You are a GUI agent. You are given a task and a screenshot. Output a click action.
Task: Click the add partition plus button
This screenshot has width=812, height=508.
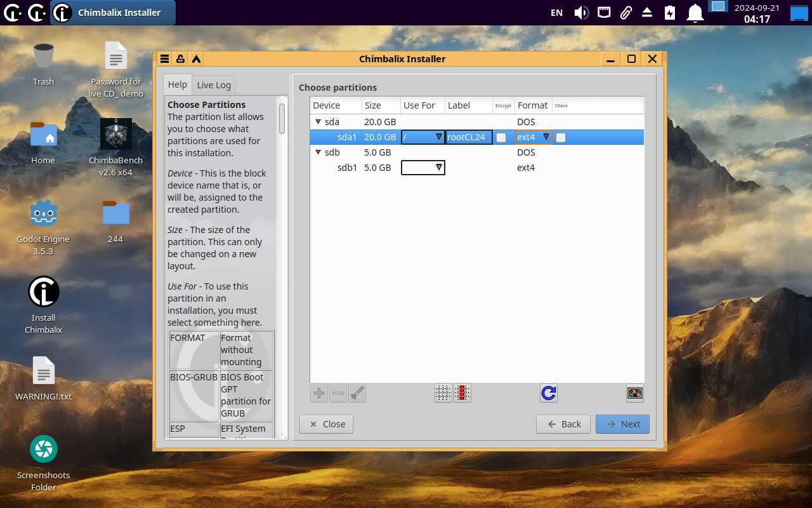tap(319, 394)
